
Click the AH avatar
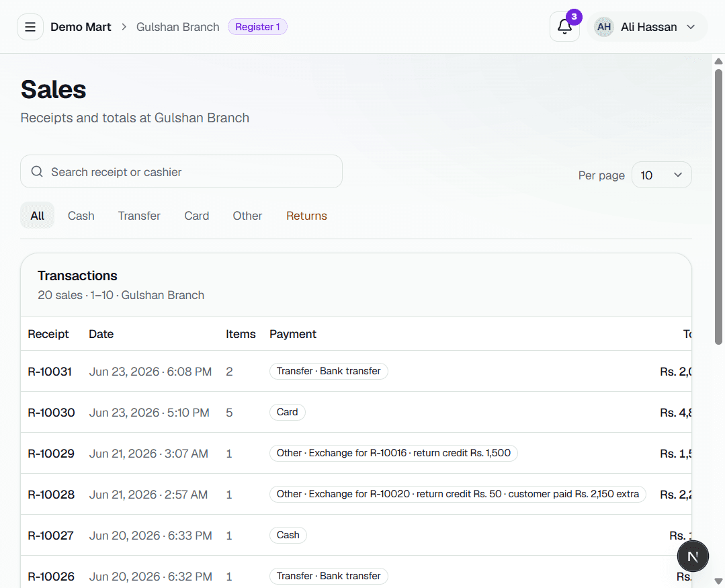(x=604, y=27)
